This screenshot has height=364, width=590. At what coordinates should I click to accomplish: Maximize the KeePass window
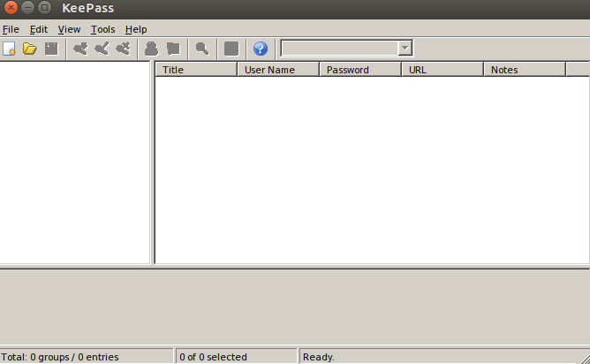tap(44, 8)
